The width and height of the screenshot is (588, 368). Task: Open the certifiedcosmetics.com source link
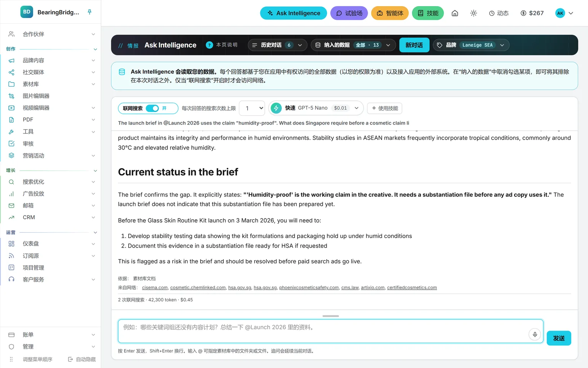412,287
